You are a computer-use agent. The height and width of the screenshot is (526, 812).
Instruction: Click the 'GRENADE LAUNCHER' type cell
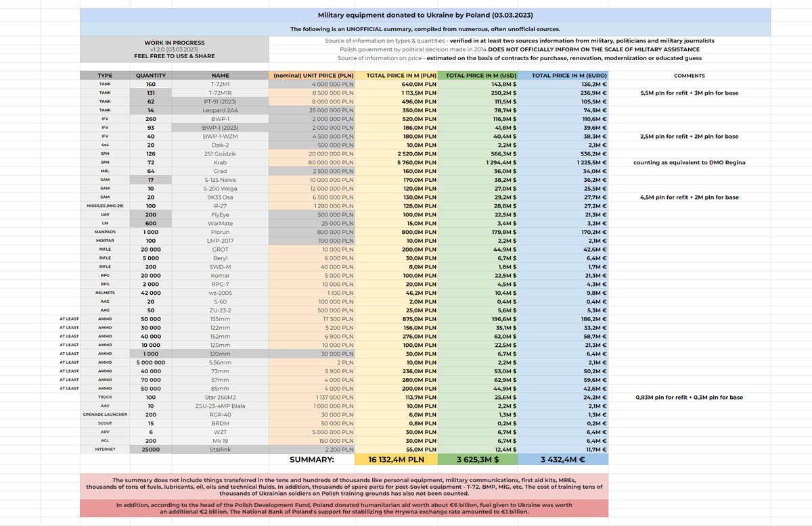click(x=105, y=414)
